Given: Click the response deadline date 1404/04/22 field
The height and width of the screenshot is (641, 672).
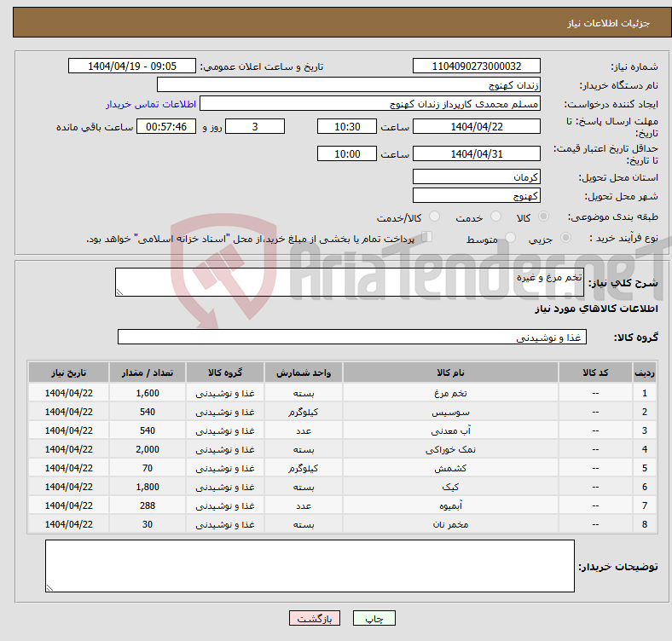Looking at the screenshot, I should click(x=476, y=126).
